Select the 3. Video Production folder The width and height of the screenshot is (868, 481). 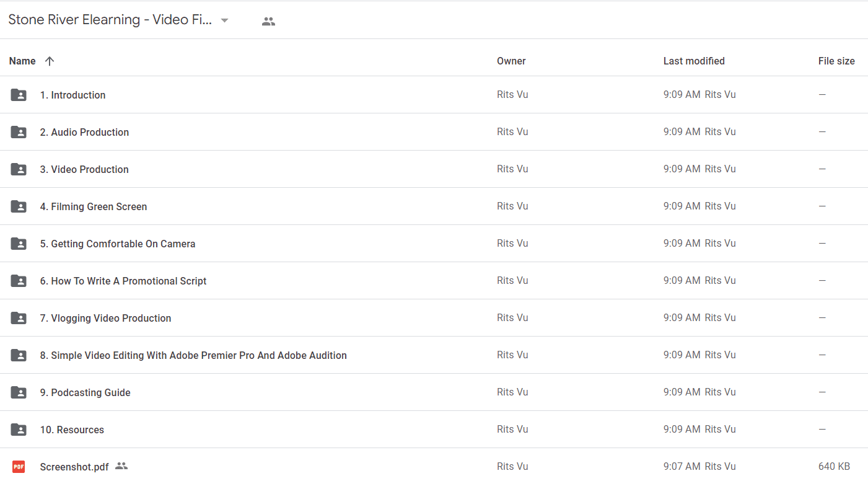[x=434, y=169]
